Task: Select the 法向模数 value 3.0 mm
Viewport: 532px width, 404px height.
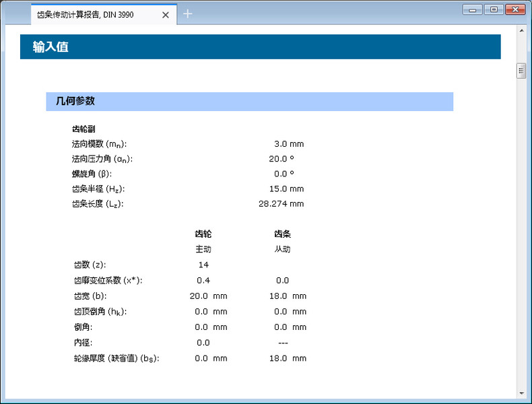Action: pos(289,144)
